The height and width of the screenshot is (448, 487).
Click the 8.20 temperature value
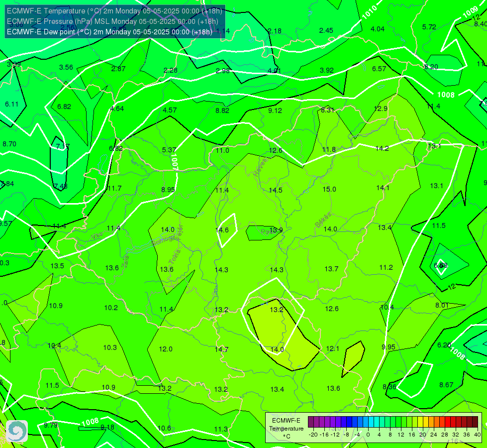(431, 67)
